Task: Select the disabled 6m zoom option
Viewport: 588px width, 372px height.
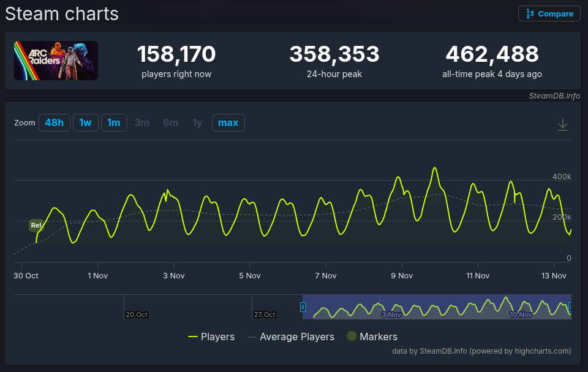Action: [171, 122]
